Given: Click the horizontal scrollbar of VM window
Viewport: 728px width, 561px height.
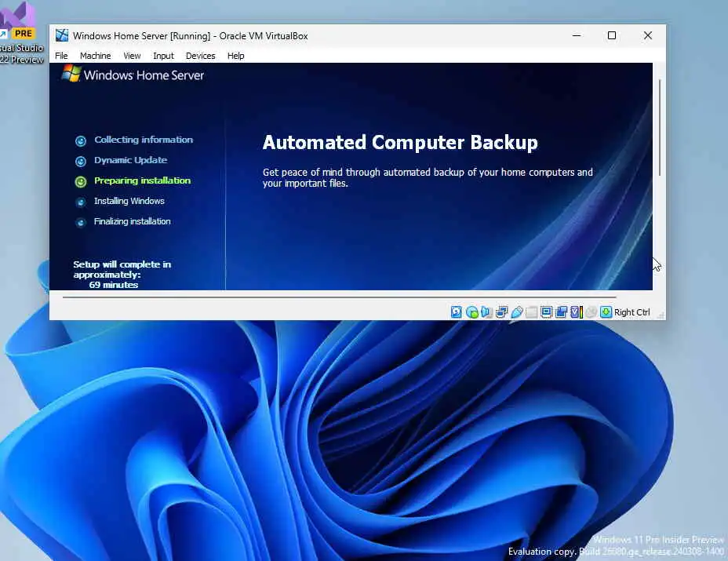Looking at the screenshot, I should coord(340,297).
